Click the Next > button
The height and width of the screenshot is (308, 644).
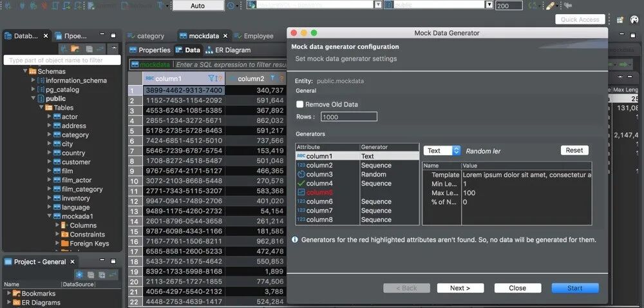click(460, 288)
